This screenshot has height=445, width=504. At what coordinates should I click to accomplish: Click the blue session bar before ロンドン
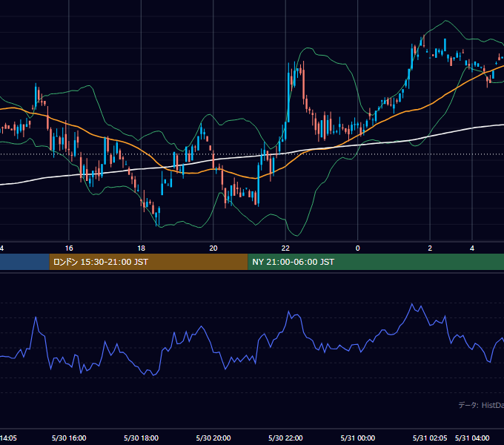tap(24, 262)
